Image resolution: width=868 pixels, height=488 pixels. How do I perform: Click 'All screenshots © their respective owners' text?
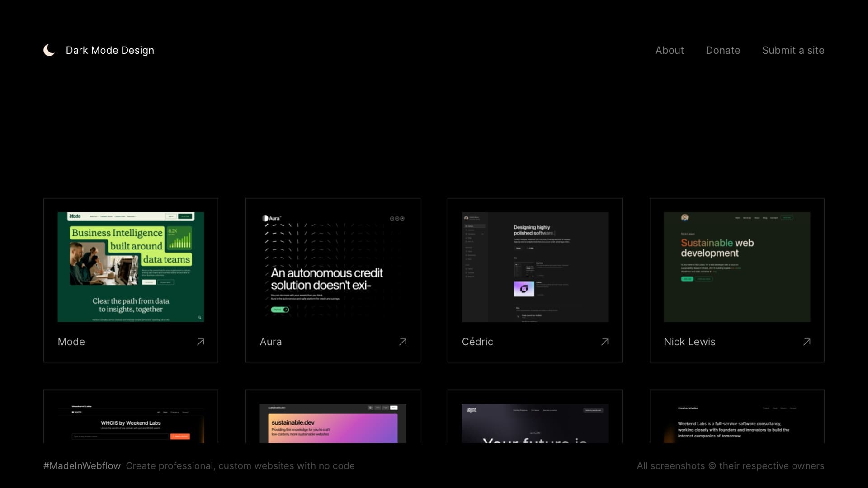click(731, 466)
